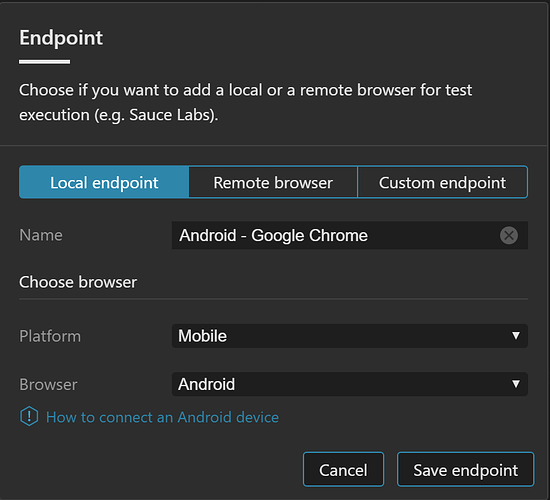Click the hexagon info icon beside the Android link
Image resolution: width=550 pixels, height=500 pixels.
[29, 416]
